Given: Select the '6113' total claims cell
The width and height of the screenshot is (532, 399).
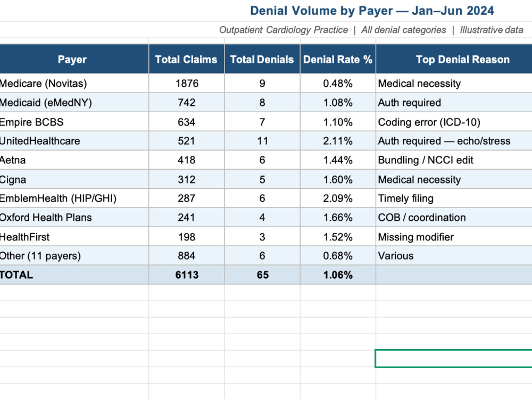Looking at the screenshot, I should pyautogui.click(x=186, y=275).
